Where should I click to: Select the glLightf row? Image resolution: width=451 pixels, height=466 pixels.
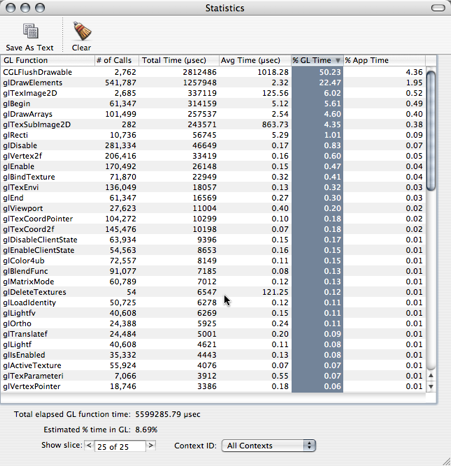pos(213,345)
